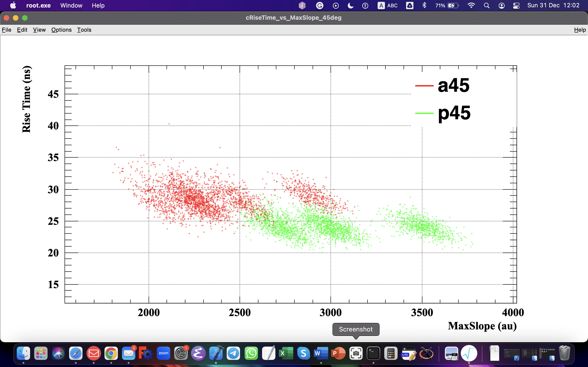
Task: Toggle Do Not Disturb moon icon
Action: tap(350, 6)
